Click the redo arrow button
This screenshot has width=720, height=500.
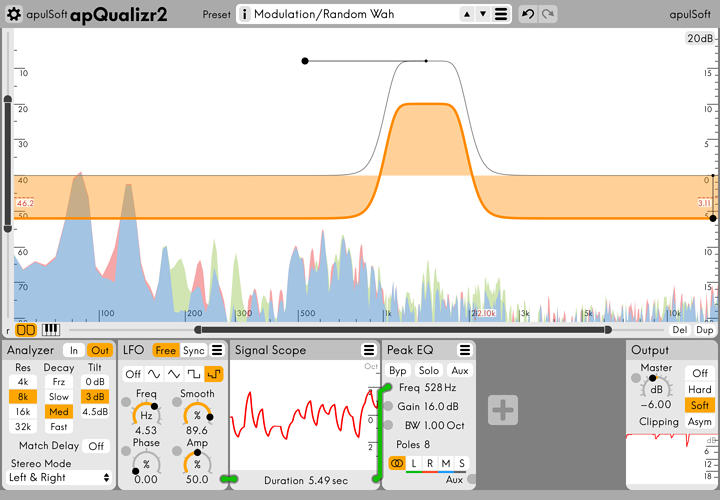click(x=548, y=14)
